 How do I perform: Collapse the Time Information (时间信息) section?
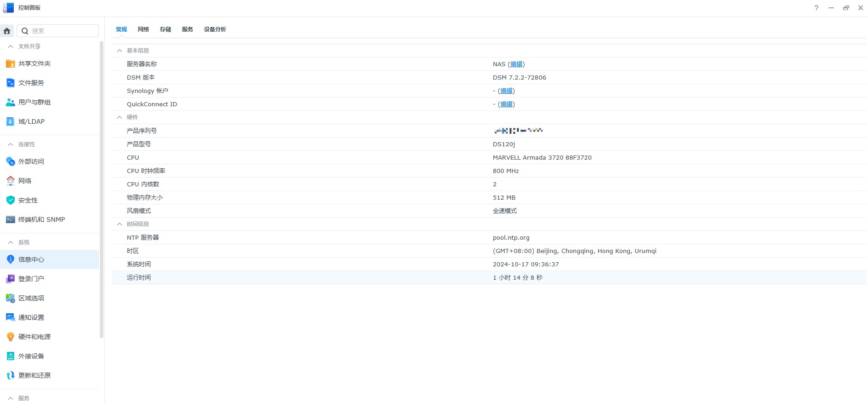click(x=120, y=224)
